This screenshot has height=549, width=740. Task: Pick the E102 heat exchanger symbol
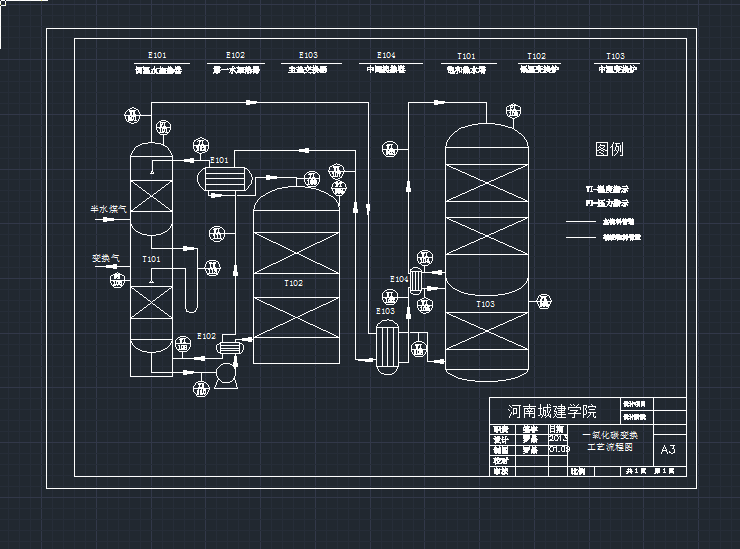coord(229,346)
